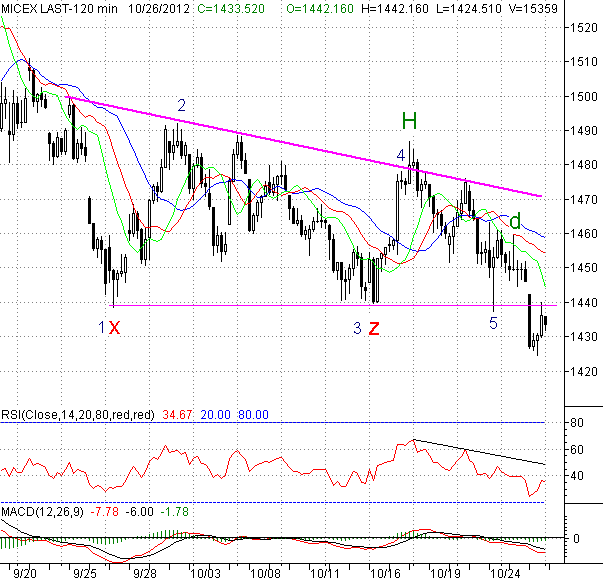Select the green d annotation
Image resolution: width=603 pixels, height=583 pixels.
pos(515,221)
